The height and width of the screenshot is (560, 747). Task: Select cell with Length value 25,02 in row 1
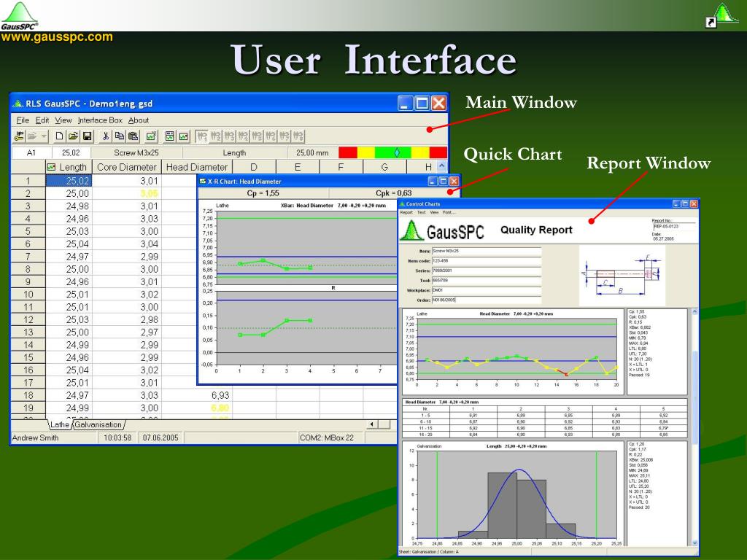69,181
